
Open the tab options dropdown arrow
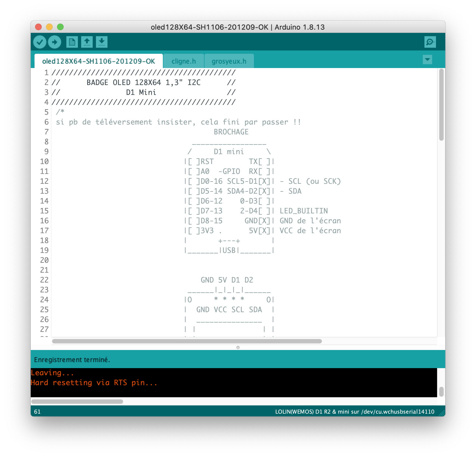pos(427,60)
